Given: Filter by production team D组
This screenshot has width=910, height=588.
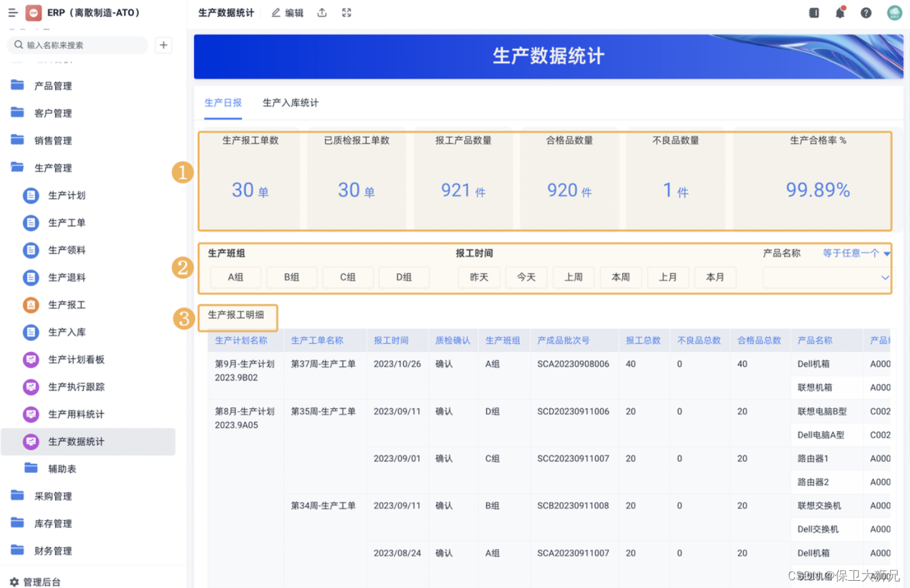Looking at the screenshot, I should (404, 277).
